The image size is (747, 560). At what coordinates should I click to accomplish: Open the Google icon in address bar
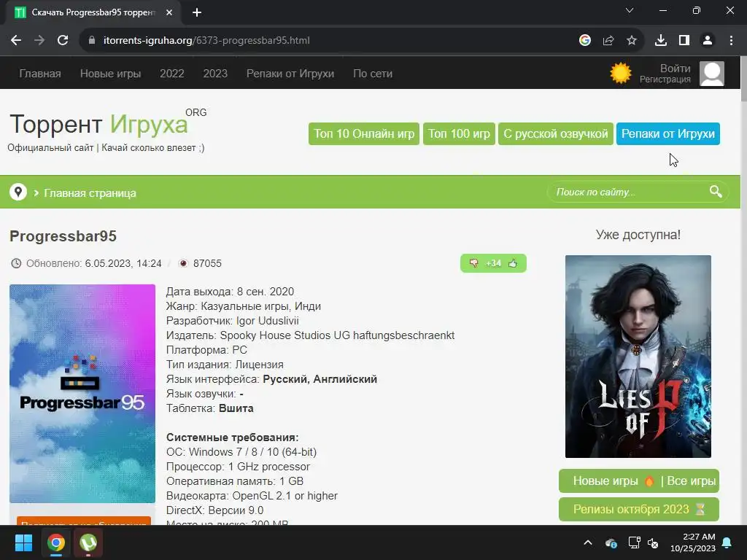tap(584, 41)
